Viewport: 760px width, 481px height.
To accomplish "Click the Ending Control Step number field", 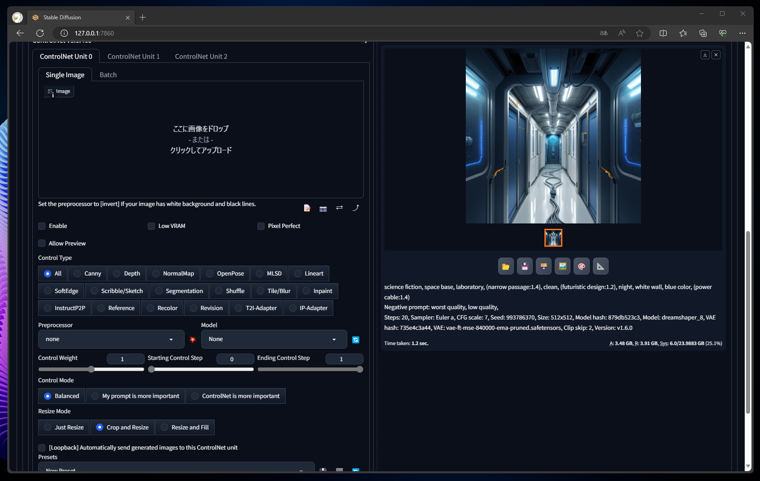I will click(x=344, y=359).
